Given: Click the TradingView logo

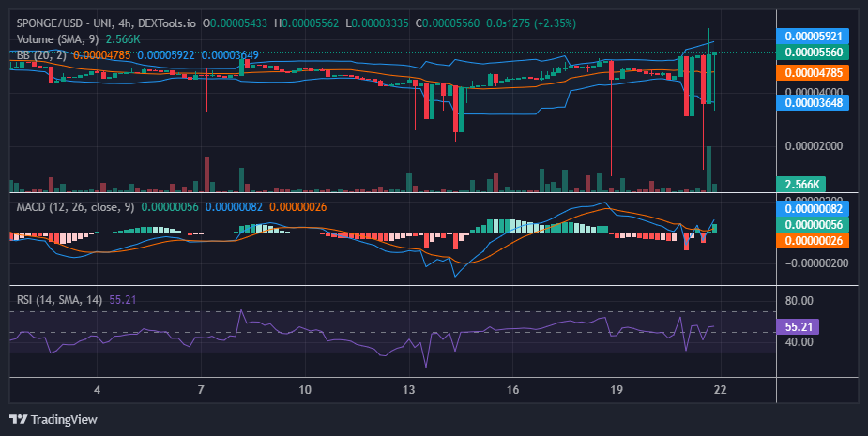Looking at the screenshot, I should [x=53, y=419].
